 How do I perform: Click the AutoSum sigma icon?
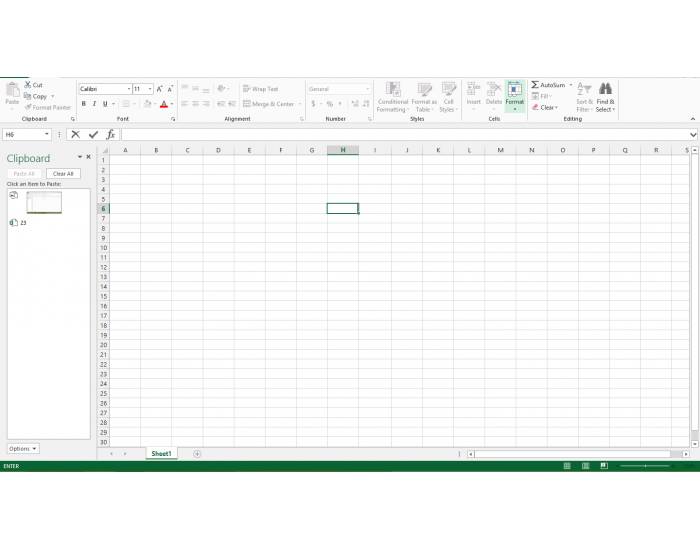click(535, 85)
